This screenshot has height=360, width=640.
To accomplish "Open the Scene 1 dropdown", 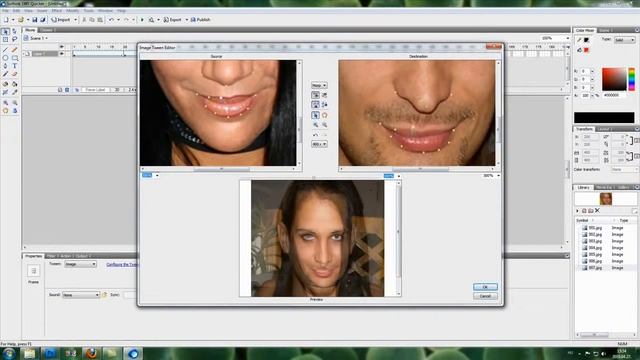I will tap(46, 38).
